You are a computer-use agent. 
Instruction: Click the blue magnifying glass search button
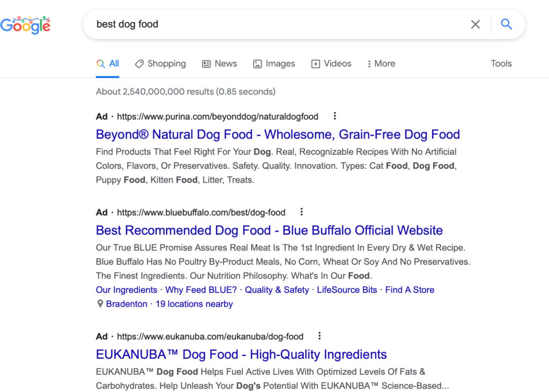pos(506,24)
